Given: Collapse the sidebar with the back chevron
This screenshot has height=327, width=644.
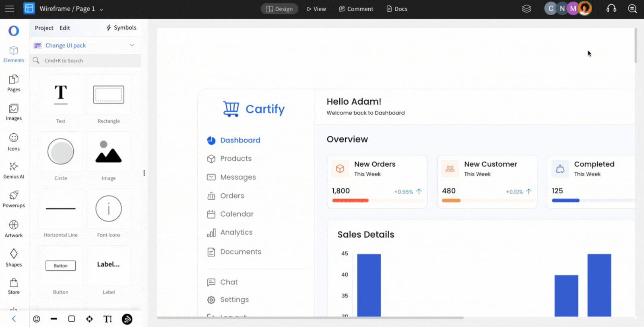Looking at the screenshot, I should [x=14, y=319].
